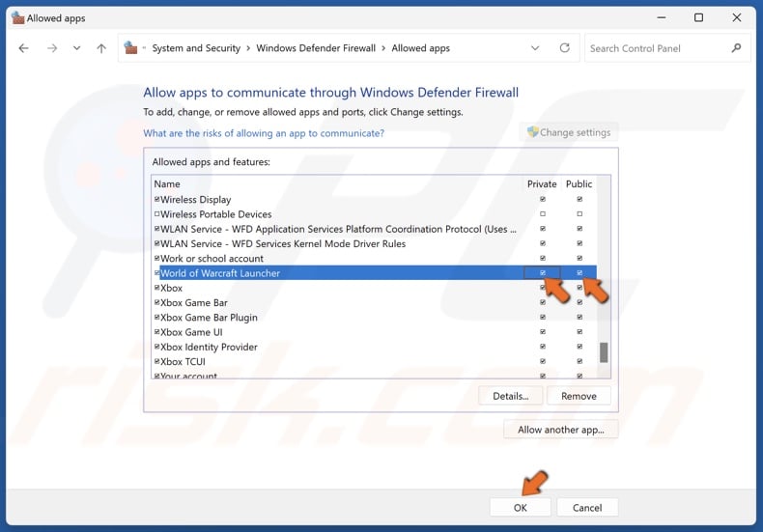Go forward with the forward arrow
This screenshot has height=532, width=763.
[52, 48]
